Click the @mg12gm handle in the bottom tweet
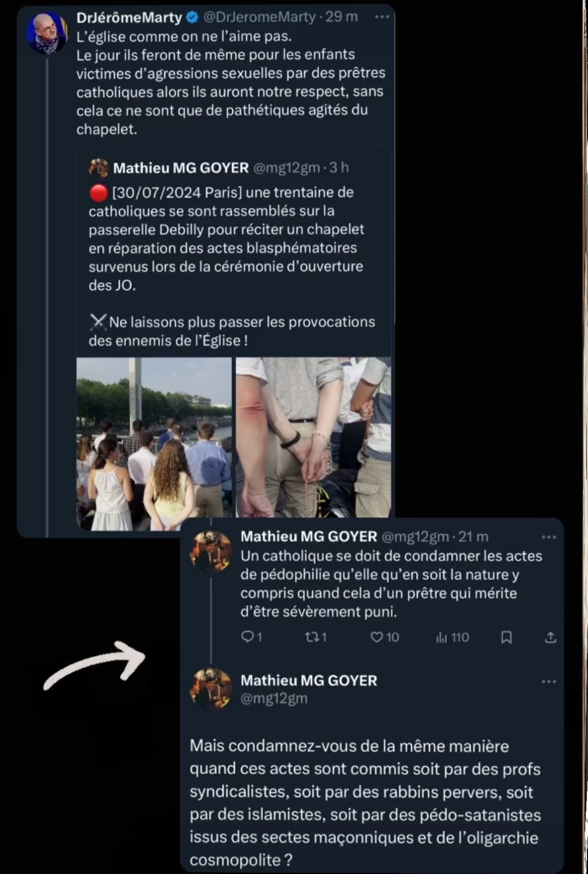The height and width of the screenshot is (874, 588). [274, 699]
